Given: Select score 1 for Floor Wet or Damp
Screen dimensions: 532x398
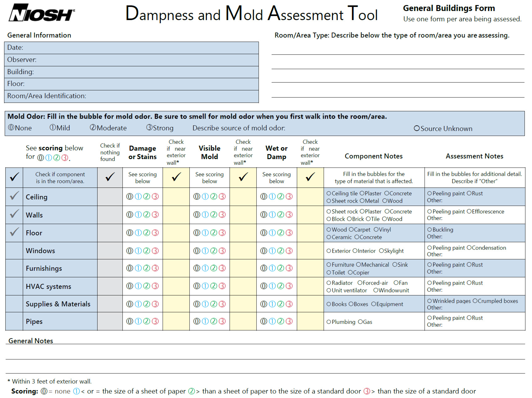Looking at the screenshot, I should (x=272, y=233).
